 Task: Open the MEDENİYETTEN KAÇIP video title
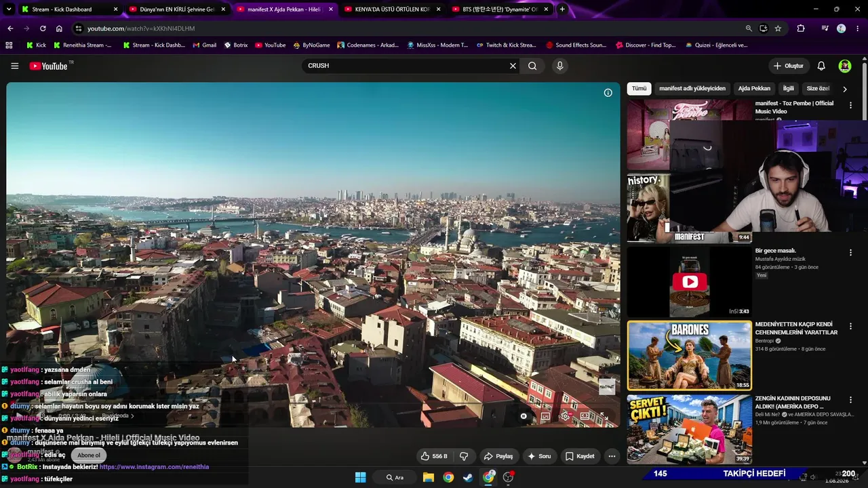coord(797,328)
